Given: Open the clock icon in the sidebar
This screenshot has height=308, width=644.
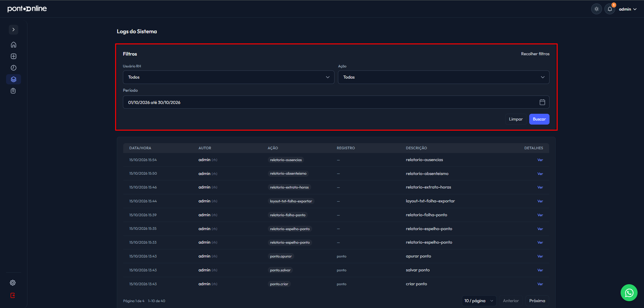Looking at the screenshot, I should click(13, 68).
